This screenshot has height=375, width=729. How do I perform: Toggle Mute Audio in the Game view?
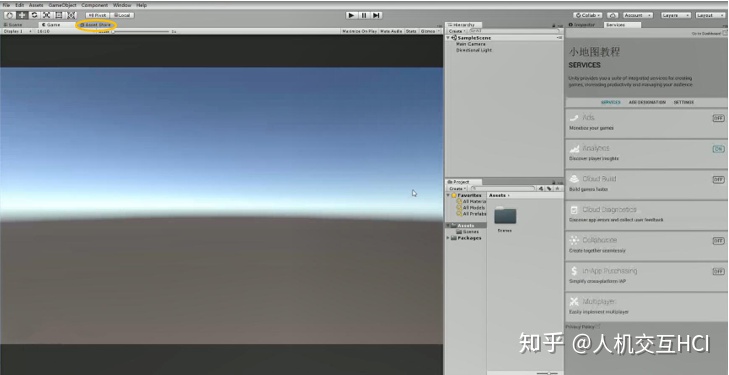click(391, 31)
